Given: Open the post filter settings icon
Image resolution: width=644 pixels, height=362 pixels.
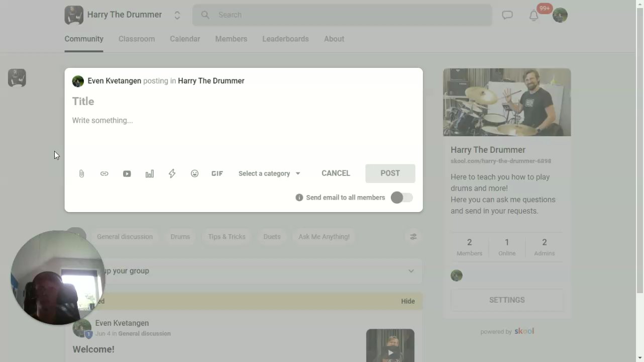Looking at the screenshot, I should pyautogui.click(x=413, y=237).
